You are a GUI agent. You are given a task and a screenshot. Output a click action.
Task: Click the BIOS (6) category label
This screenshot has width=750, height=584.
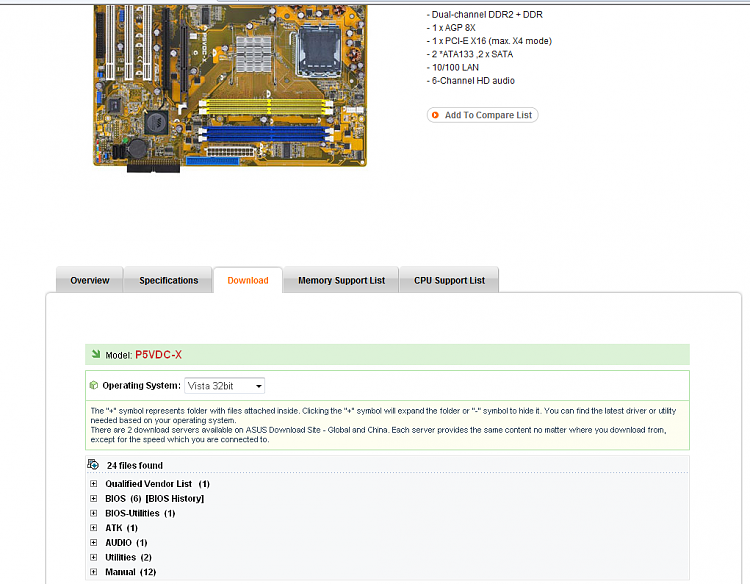point(123,498)
